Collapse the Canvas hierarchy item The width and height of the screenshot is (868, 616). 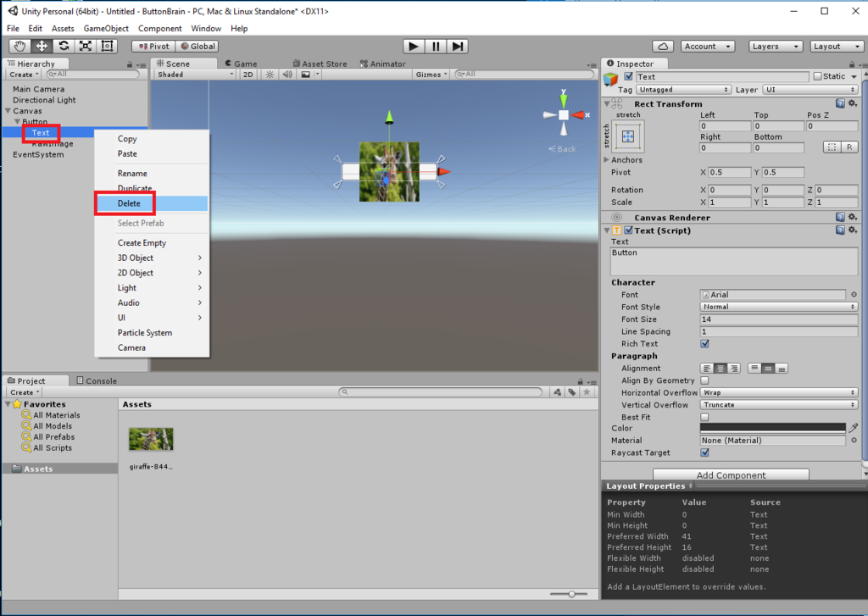pos(8,111)
